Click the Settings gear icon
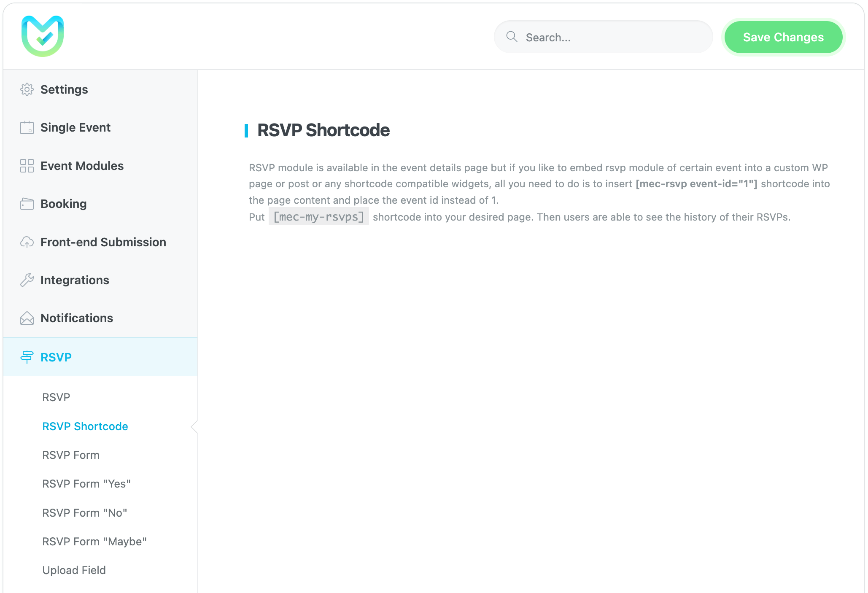The image size is (868, 593). tap(27, 89)
